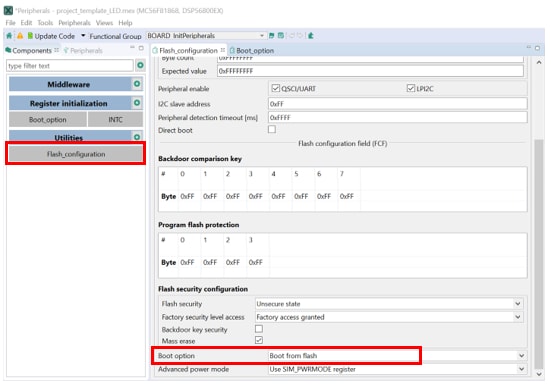Screen dimensions: 551x386
Task: Open the Boot option dropdown
Action: (397, 356)
